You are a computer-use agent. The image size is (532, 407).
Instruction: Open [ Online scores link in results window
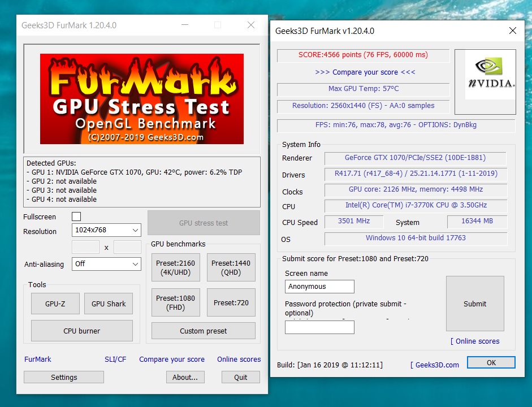[x=475, y=341]
